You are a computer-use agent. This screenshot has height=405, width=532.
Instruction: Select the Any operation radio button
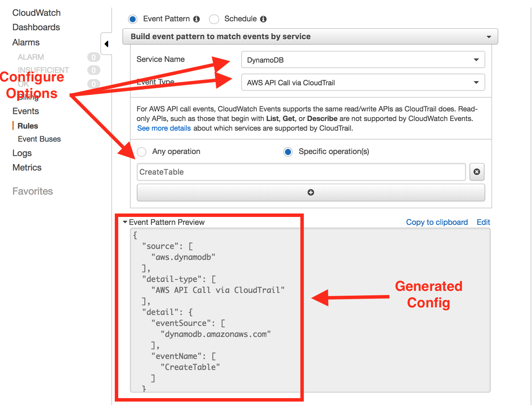[x=141, y=152]
